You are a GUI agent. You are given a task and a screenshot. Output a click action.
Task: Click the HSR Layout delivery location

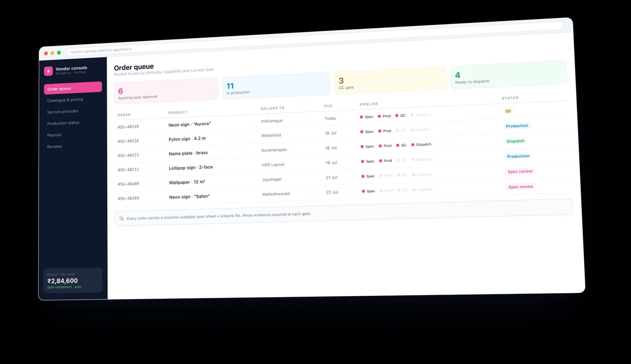pyautogui.click(x=273, y=165)
